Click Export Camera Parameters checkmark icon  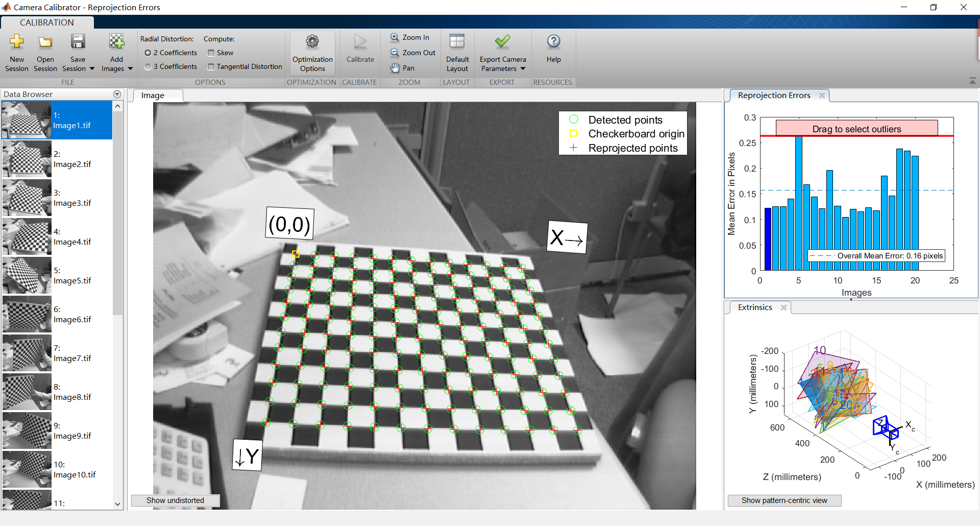503,41
